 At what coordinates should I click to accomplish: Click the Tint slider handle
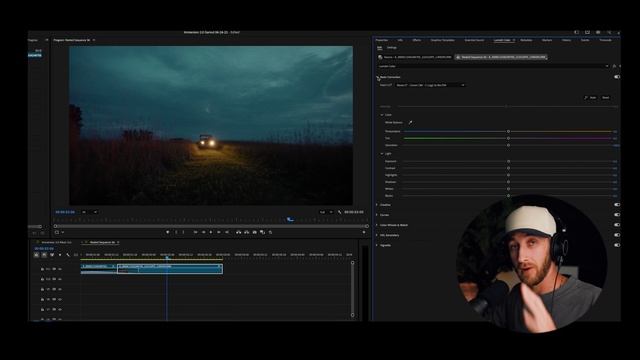click(x=508, y=138)
